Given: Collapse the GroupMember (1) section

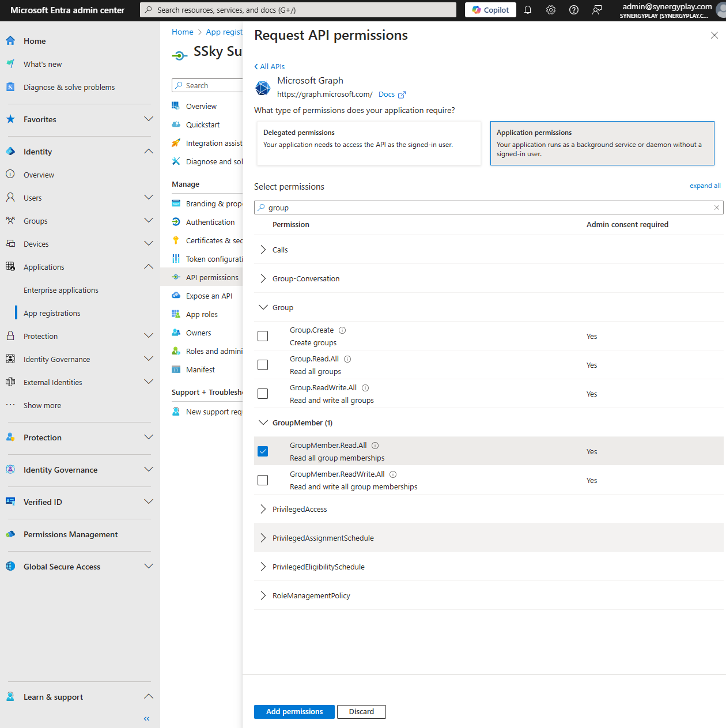Looking at the screenshot, I should pos(263,423).
